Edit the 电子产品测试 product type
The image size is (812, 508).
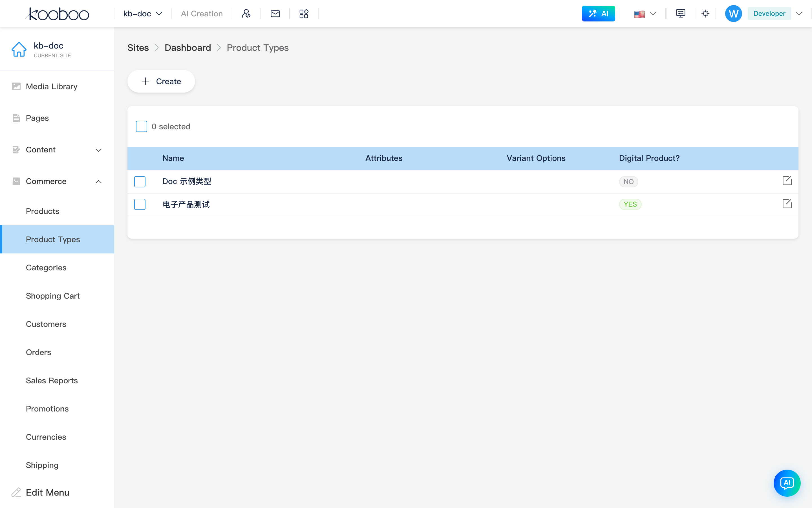(787, 203)
